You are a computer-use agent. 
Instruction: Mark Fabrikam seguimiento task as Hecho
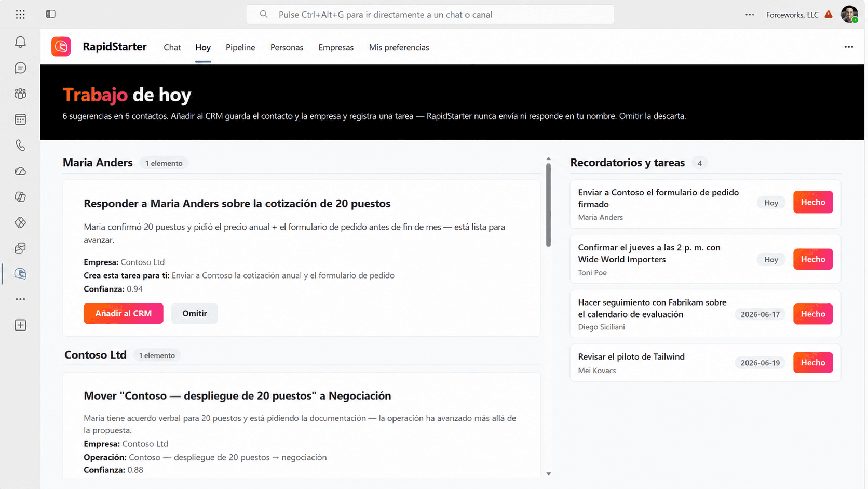pyautogui.click(x=813, y=314)
